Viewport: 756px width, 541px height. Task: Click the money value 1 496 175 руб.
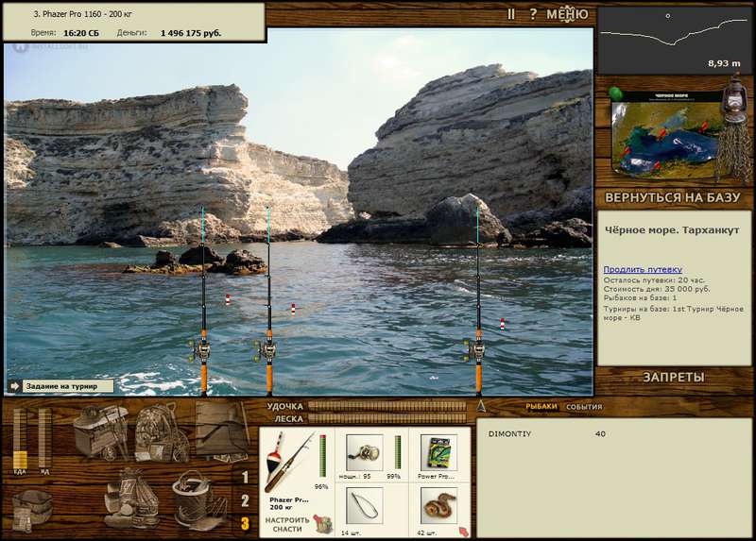coord(191,33)
